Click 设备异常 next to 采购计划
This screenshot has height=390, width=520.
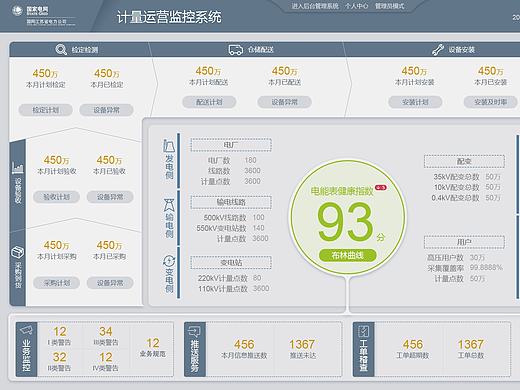pos(110,283)
